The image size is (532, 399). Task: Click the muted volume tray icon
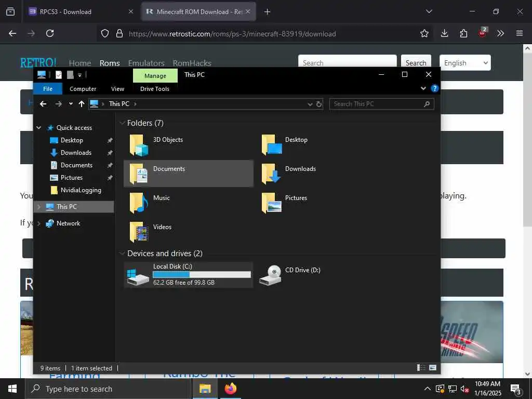(464, 389)
